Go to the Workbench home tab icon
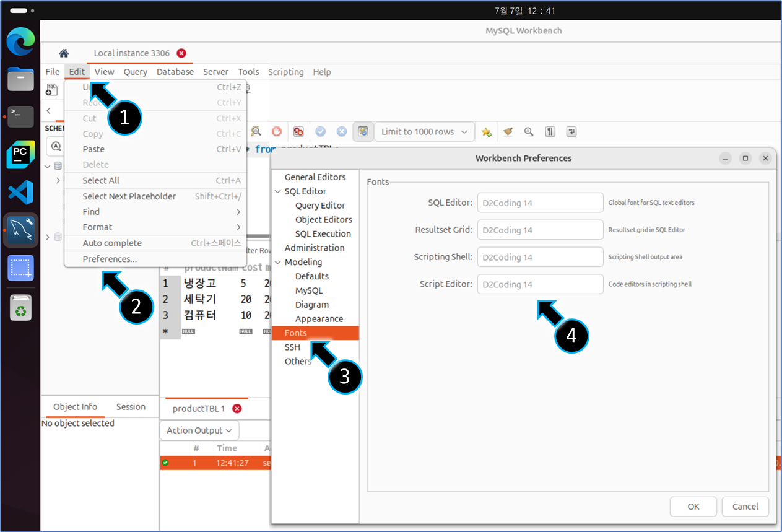The image size is (782, 532). tap(64, 53)
